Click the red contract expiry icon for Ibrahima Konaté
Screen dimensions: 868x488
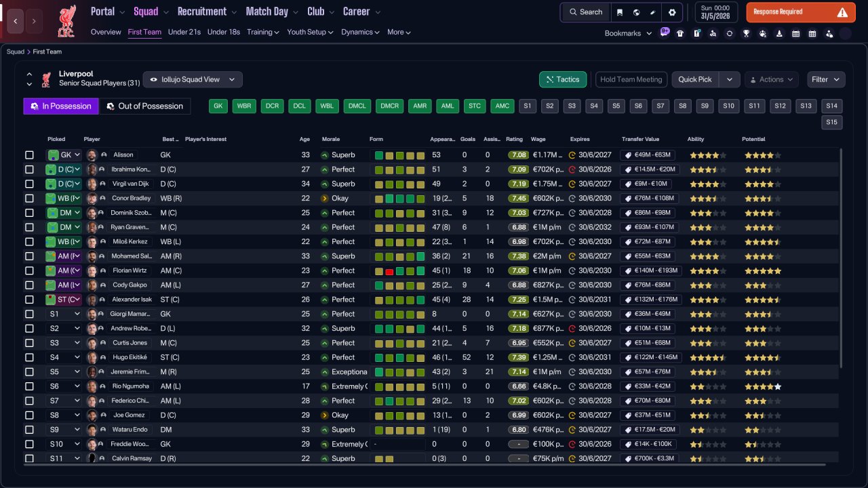tap(572, 169)
